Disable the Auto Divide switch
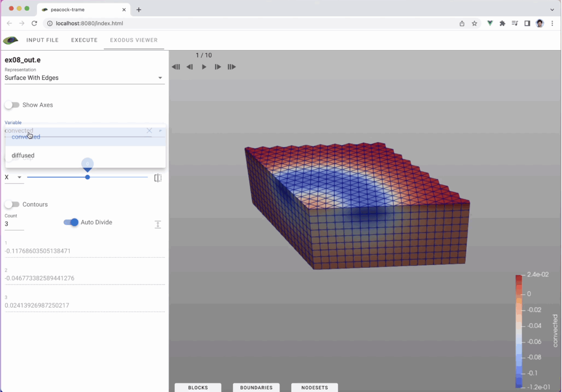 (x=71, y=222)
